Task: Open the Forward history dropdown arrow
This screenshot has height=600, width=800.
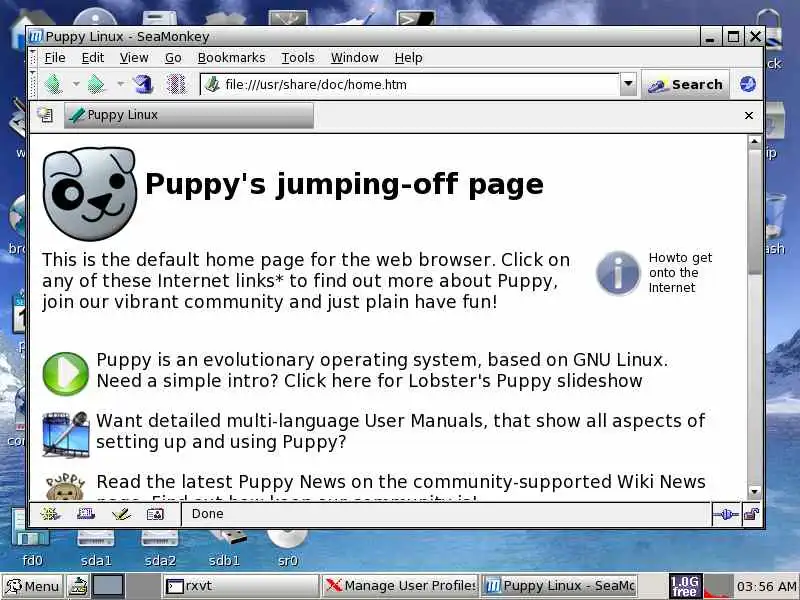Action: 120,84
